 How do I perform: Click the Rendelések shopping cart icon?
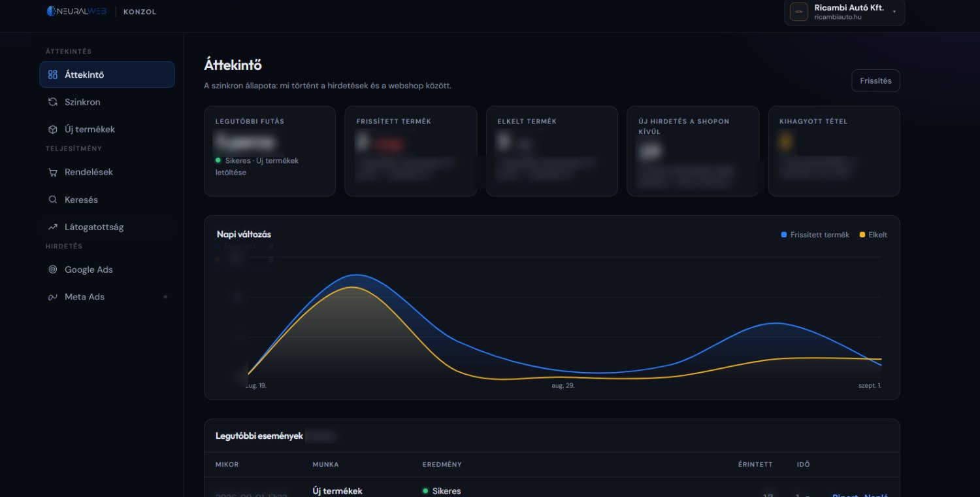point(53,172)
